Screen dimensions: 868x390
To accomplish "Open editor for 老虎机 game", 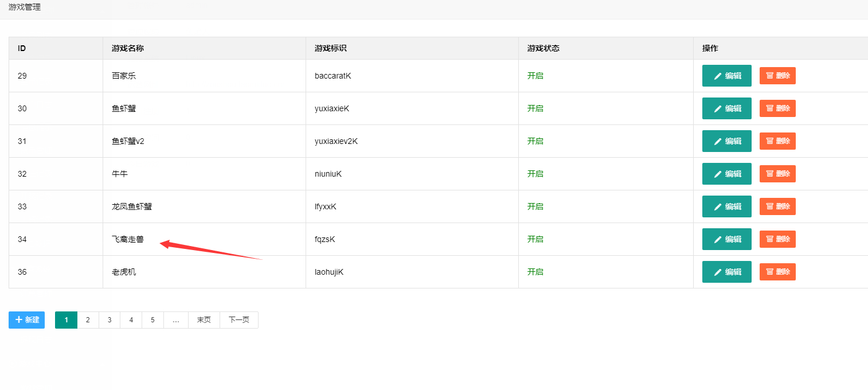I will pyautogui.click(x=726, y=272).
